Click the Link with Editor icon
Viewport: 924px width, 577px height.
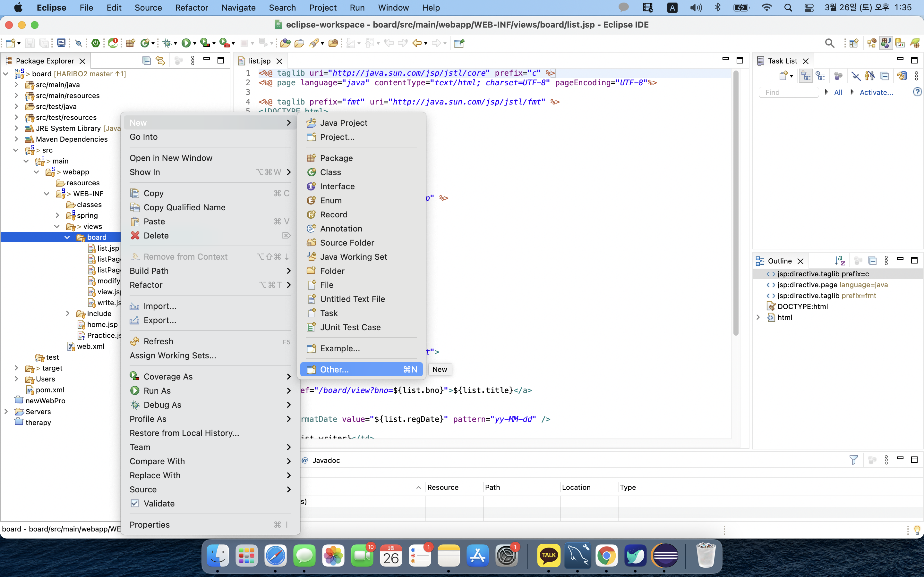pos(161,61)
